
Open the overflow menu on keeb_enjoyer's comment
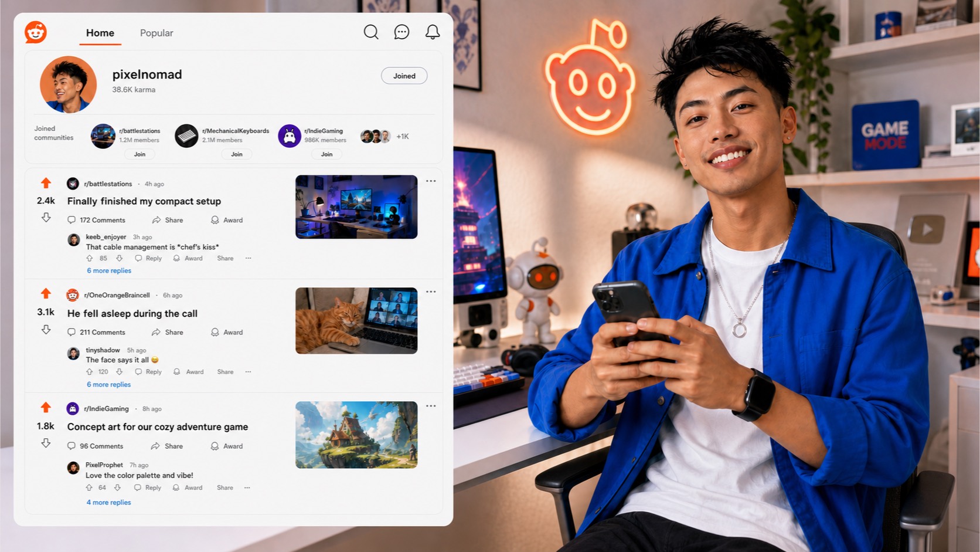[x=248, y=258]
